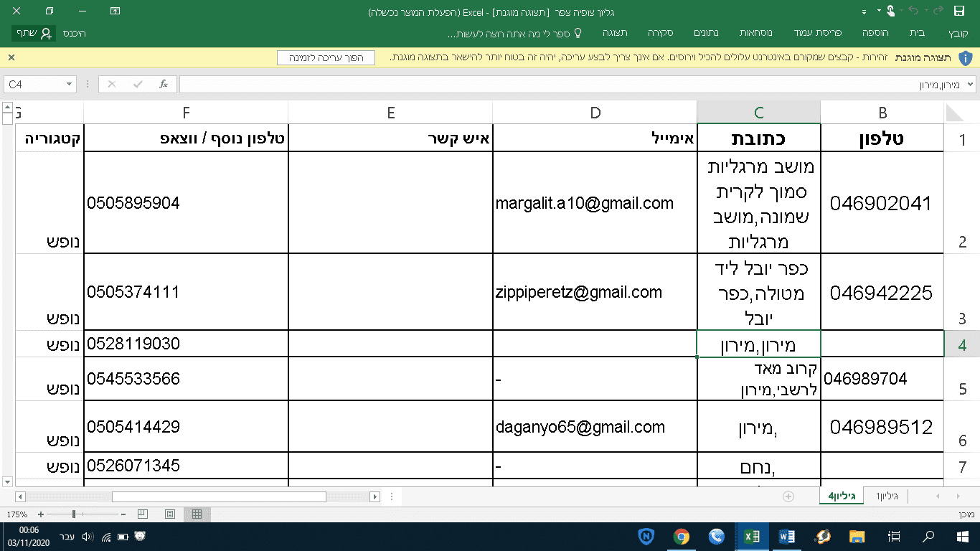Switch to the נוסחאות (Formulas) tab
Screen dimensions: 980x551
755,33
